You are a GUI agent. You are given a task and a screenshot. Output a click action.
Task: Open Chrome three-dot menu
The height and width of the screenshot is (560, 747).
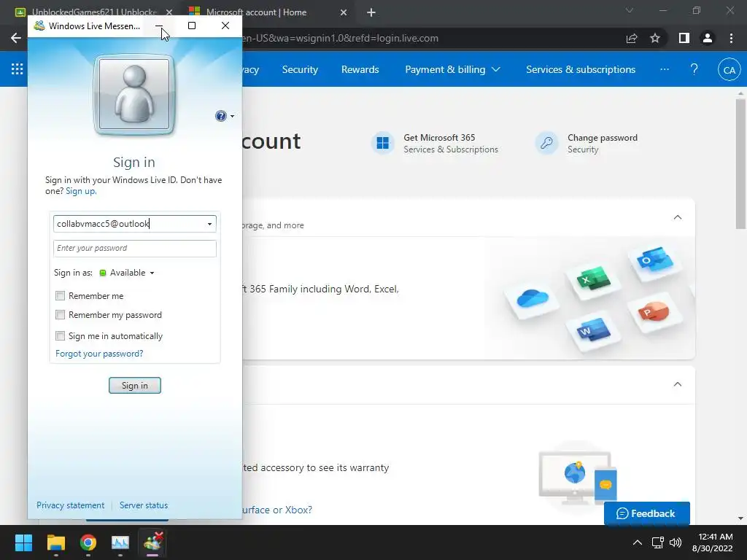coord(731,38)
